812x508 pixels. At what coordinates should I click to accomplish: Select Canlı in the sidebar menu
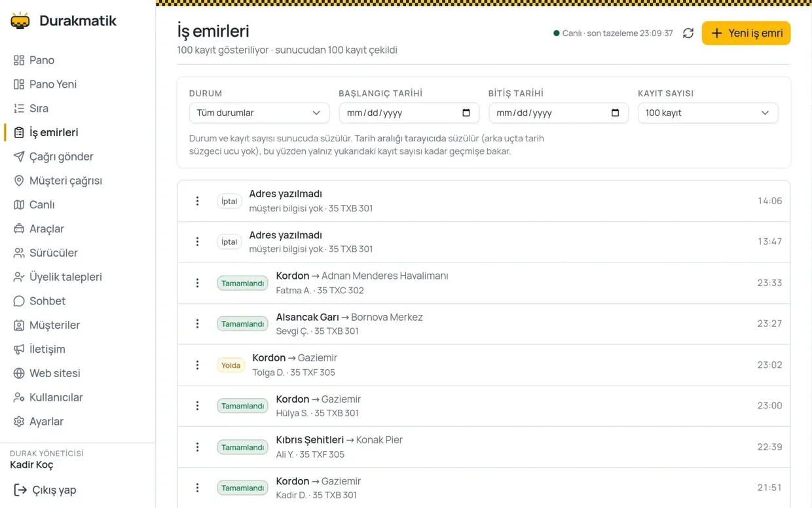(x=42, y=205)
